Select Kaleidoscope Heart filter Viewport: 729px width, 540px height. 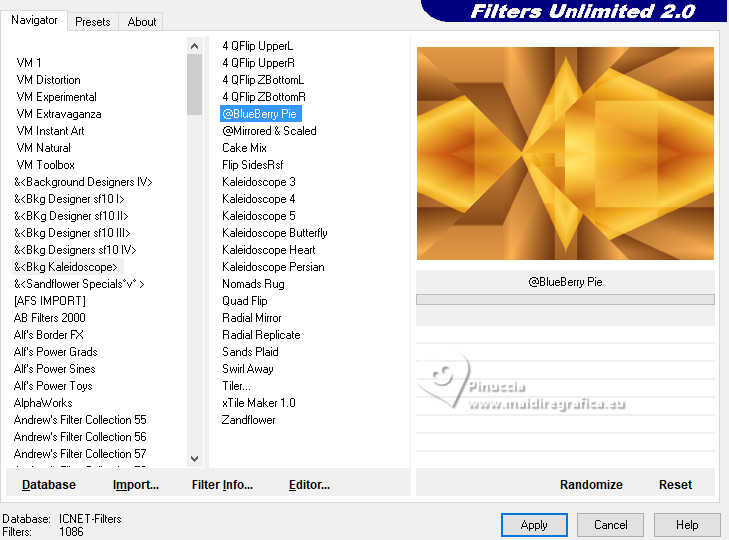coord(268,250)
